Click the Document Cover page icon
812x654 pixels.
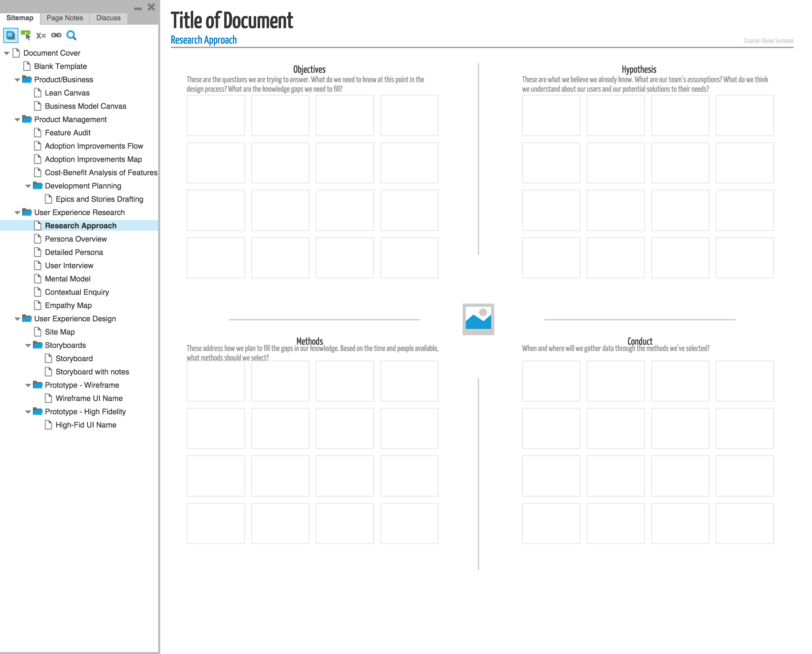tap(16, 53)
